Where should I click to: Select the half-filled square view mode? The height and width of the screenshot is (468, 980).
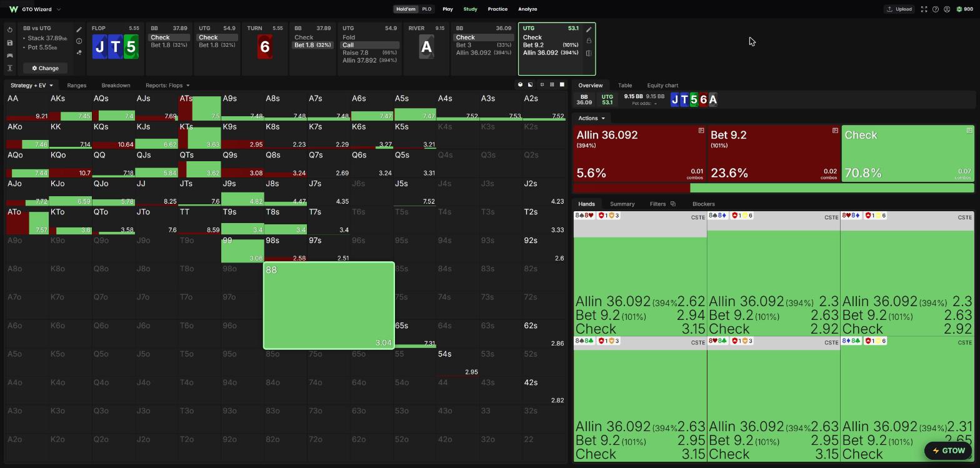531,85
